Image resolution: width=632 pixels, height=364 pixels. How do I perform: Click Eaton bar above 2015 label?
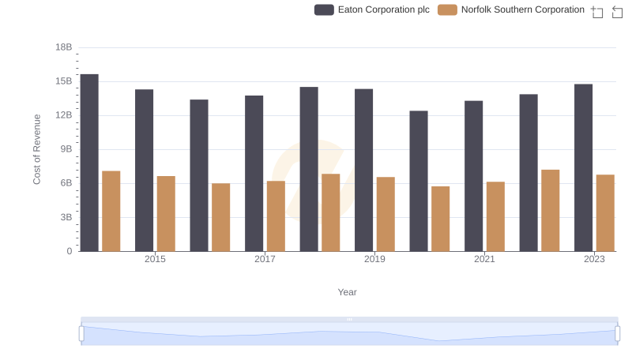(145, 171)
